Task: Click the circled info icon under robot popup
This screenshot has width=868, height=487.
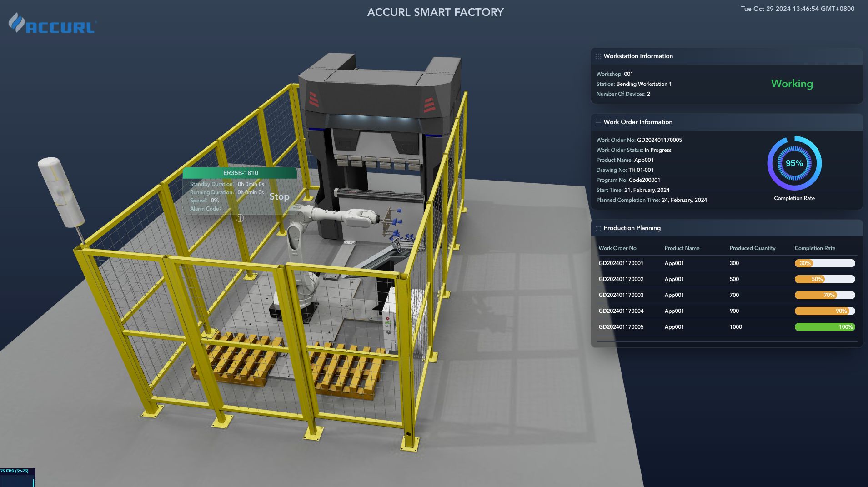Action: click(x=240, y=218)
